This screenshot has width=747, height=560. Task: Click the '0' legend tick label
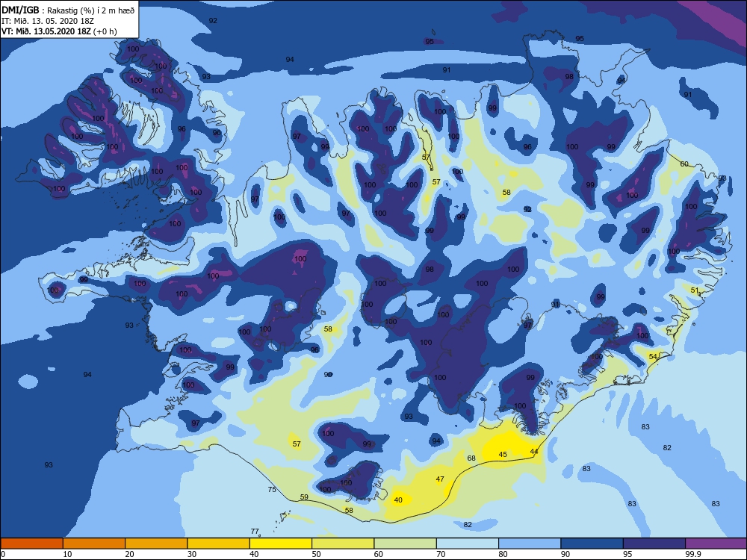pos(3,554)
